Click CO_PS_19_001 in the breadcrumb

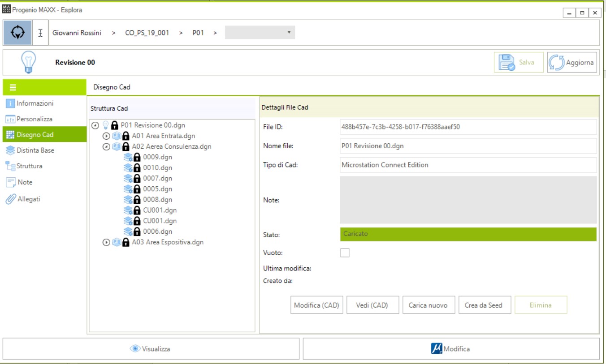pos(147,33)
